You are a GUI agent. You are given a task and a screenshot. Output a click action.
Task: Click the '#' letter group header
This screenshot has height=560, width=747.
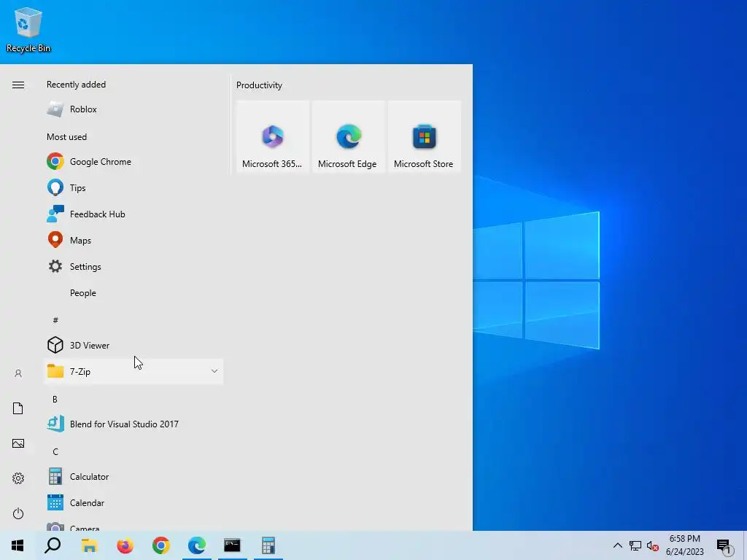(55, 320)
